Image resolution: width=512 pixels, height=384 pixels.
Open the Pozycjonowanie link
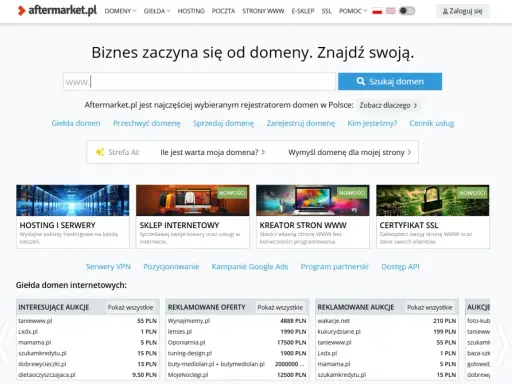pyautogui.click(x=171, y=267)
